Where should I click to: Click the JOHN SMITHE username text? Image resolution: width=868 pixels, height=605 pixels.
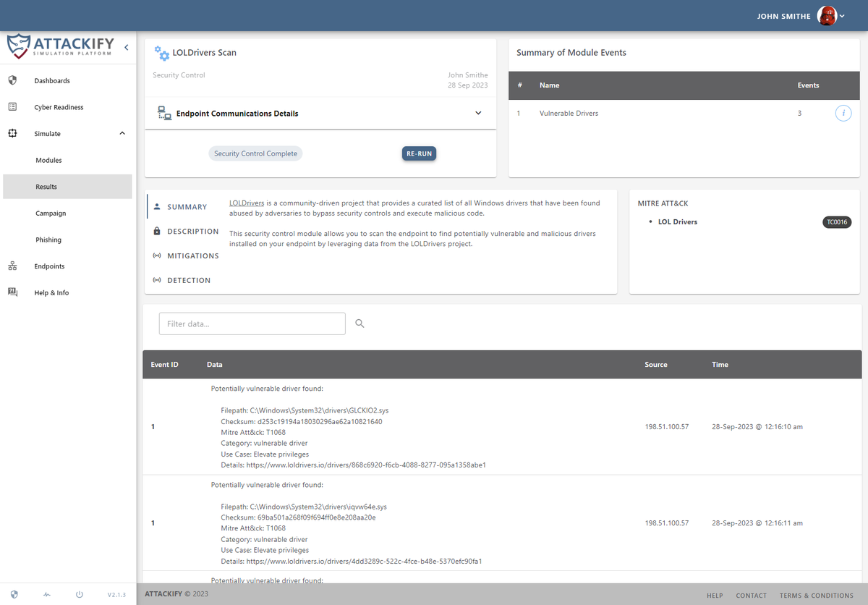(784, 17)
